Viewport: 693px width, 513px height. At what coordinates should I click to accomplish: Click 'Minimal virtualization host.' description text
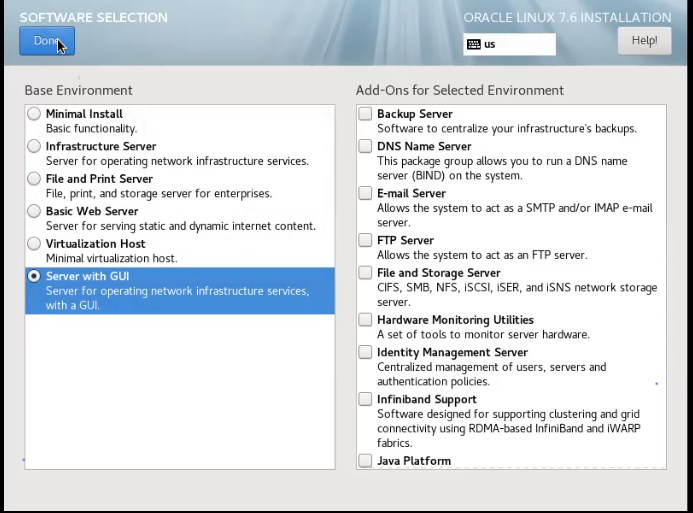click(x=111, y=258)
